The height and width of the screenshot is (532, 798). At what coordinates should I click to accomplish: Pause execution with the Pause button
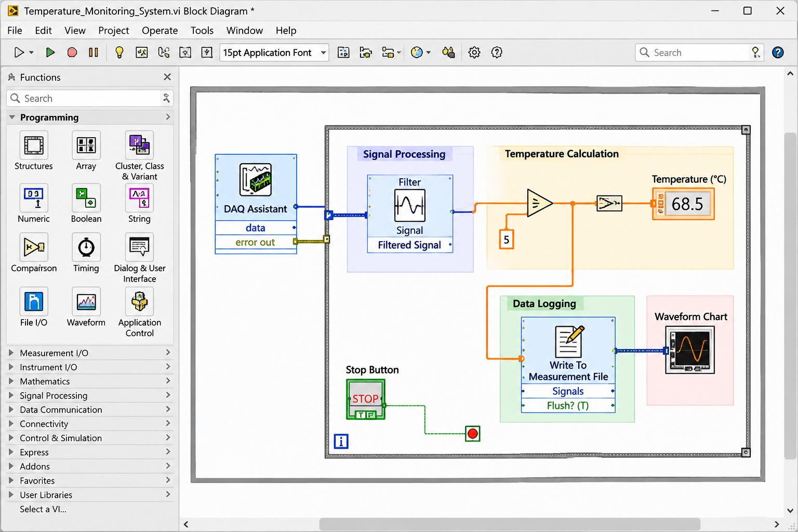coord(94,52)
